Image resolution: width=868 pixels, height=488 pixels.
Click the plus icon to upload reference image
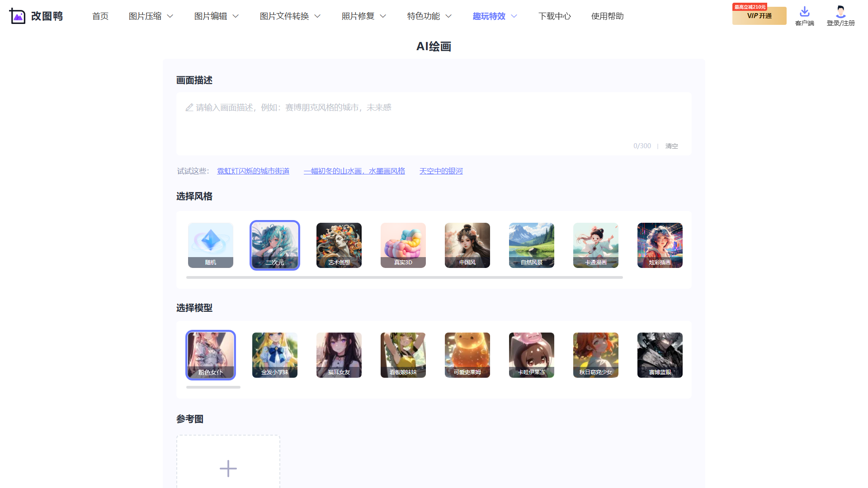(x=228, y=469)
